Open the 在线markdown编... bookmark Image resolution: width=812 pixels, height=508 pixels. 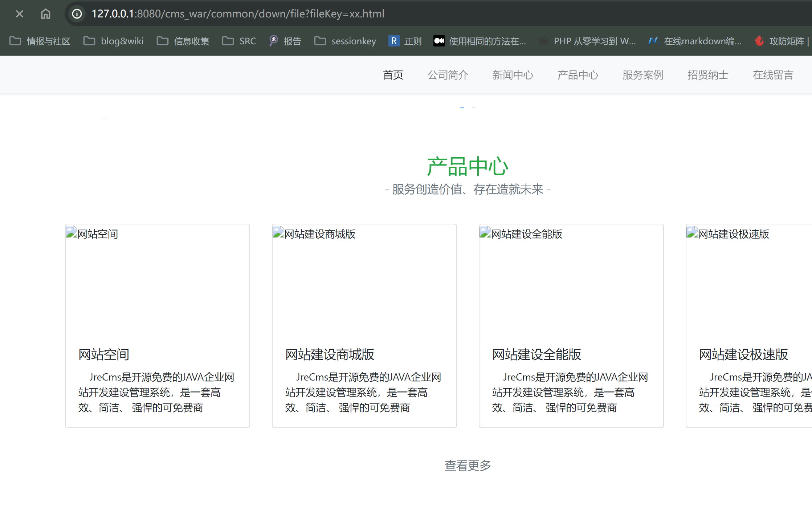(x=695, y=41)
